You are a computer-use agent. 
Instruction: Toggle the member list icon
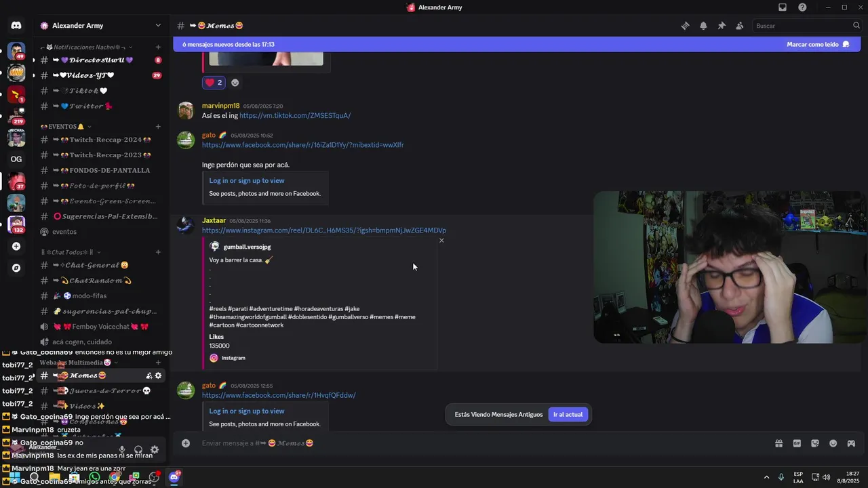(x=740, y=26)
